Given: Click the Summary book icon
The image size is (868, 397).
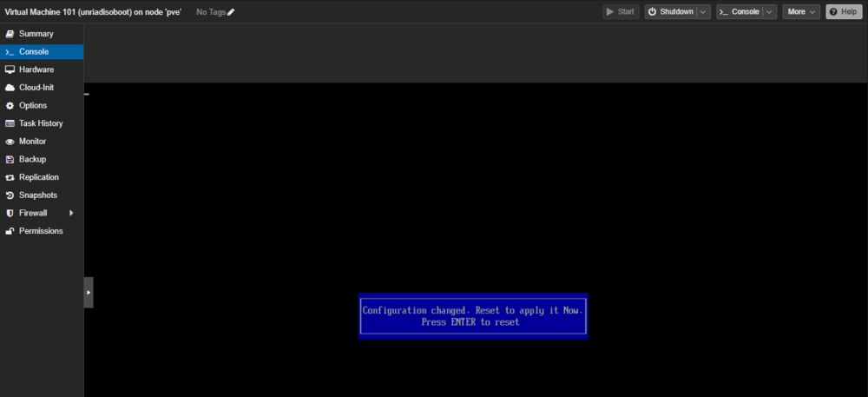Looking at the screenshot, I should tap(10, 34).
